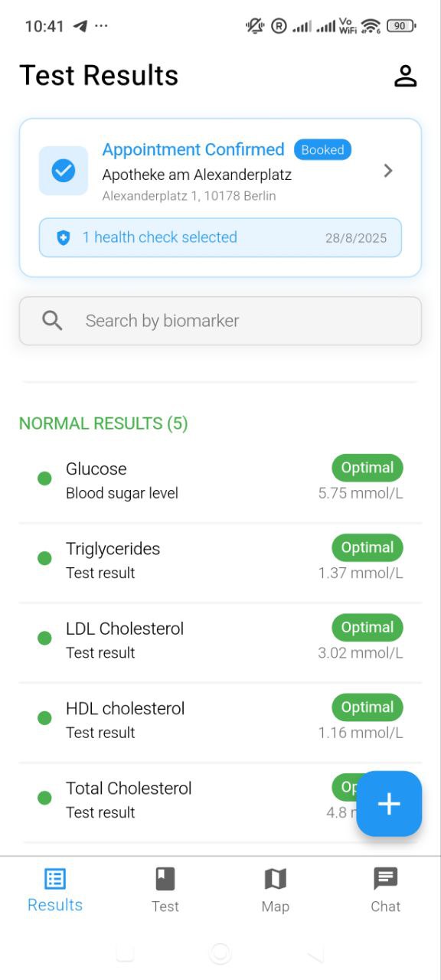Tap the Map icon in the navigation bar

point(276,879)
